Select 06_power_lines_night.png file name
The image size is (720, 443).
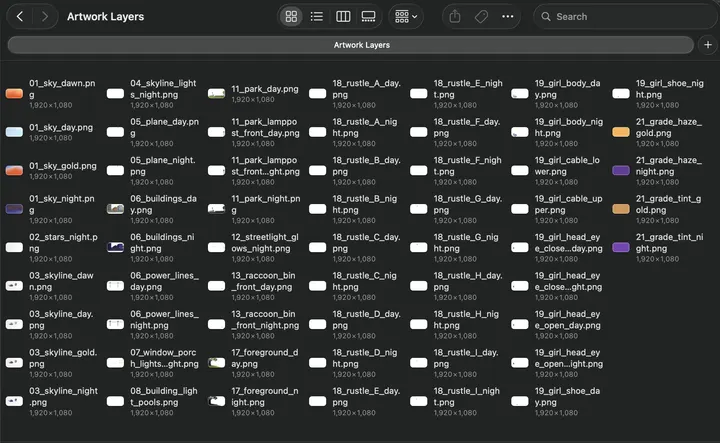tap(164, 320)
